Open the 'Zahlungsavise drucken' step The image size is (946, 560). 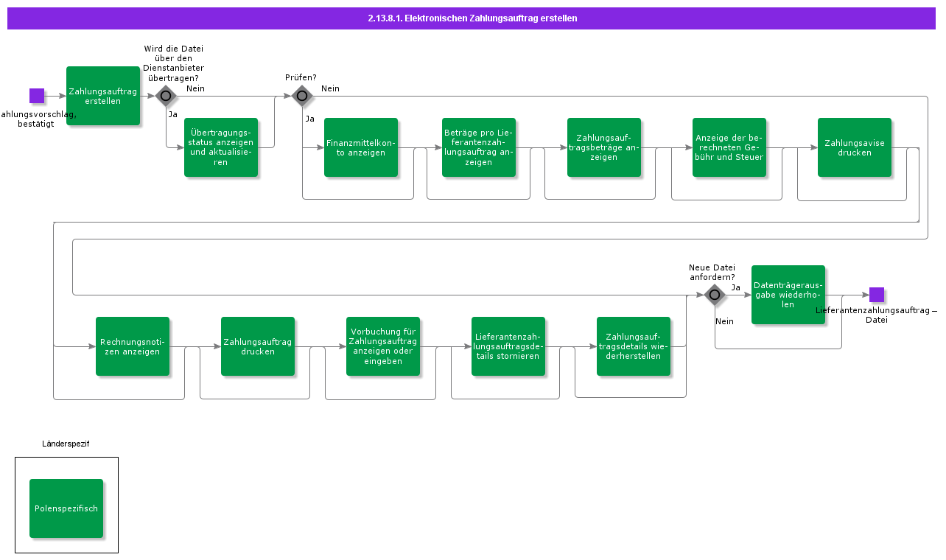pyautogui.click(x=855, y=147)
